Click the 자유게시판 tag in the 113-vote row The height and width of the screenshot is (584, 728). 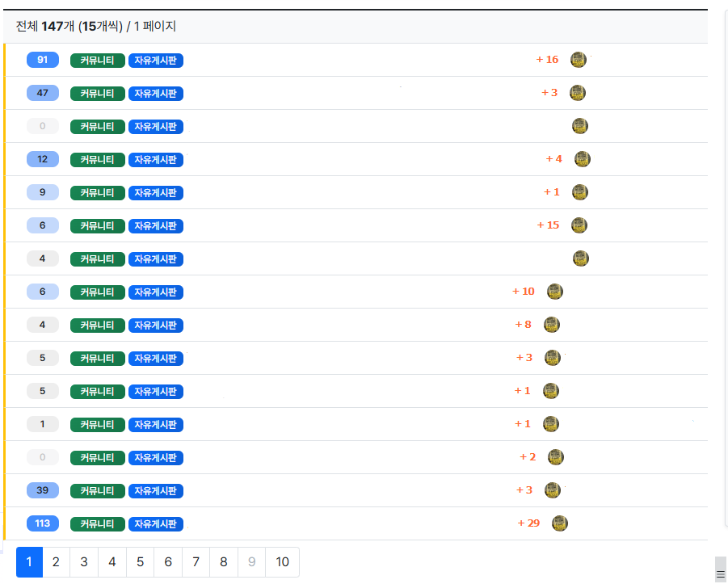(156, 523)
